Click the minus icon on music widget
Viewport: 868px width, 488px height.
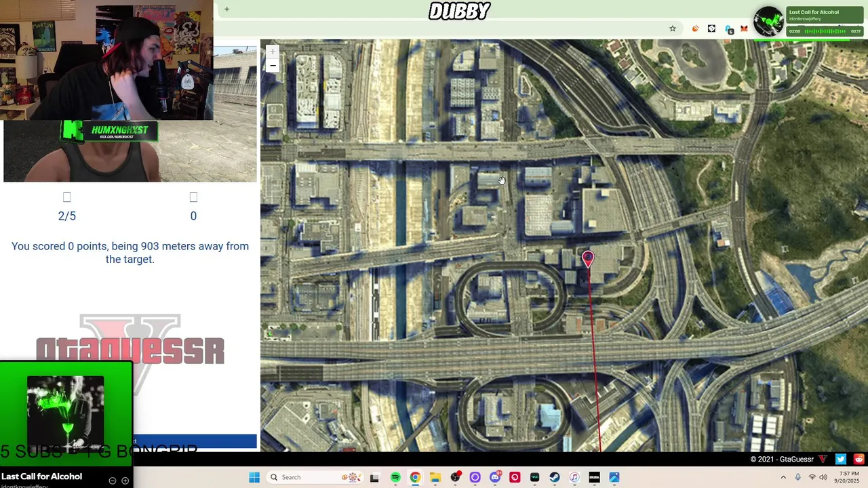[x=113, y=481]
